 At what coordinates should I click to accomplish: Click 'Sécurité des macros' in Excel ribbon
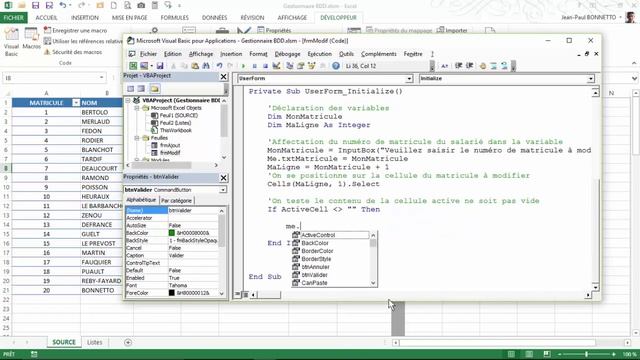tap(73, 52)
